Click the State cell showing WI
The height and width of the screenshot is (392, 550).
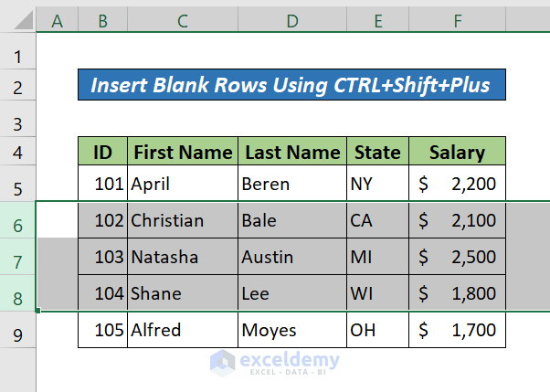[377, 293]
